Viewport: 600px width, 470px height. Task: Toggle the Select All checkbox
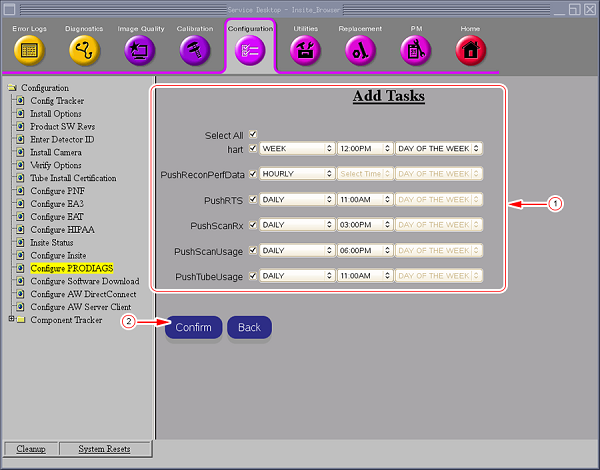point(253,134)
